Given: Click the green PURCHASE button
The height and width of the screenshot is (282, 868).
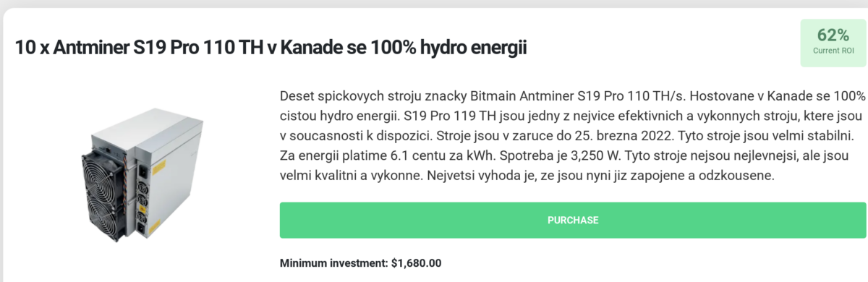Looking at the screenshot, I should 572,220.
